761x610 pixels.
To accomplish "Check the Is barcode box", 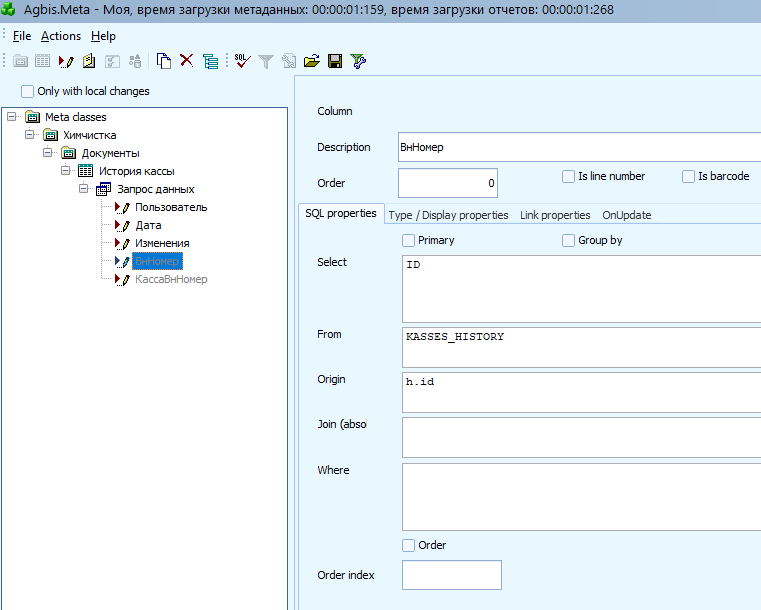I will click(x=688, y=176).
